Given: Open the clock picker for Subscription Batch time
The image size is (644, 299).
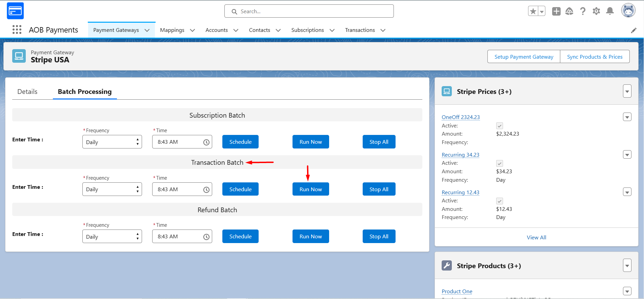Looking at the screenshot, I should click(x=206, y=142).
